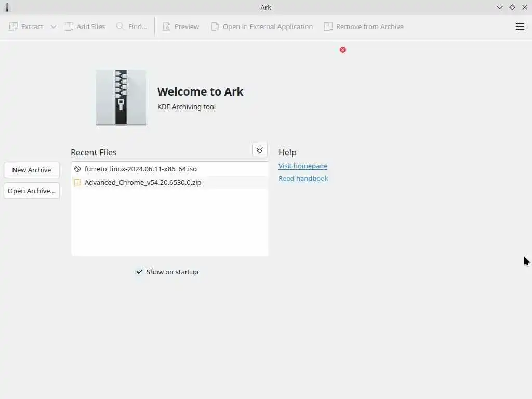Click the Extract toolbar button
Image resolution: width=532 pixels, height=399 pixels.
point(26,26)
